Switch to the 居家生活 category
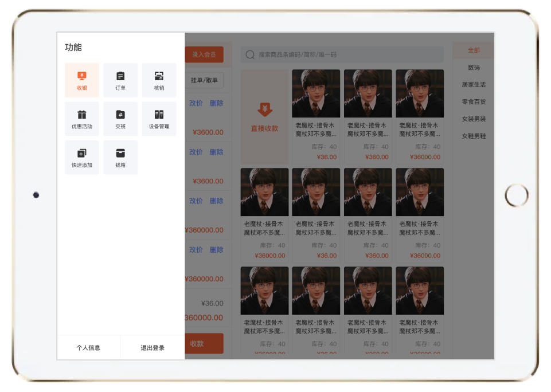Screen dimensions: 551x392 (474, 85)
